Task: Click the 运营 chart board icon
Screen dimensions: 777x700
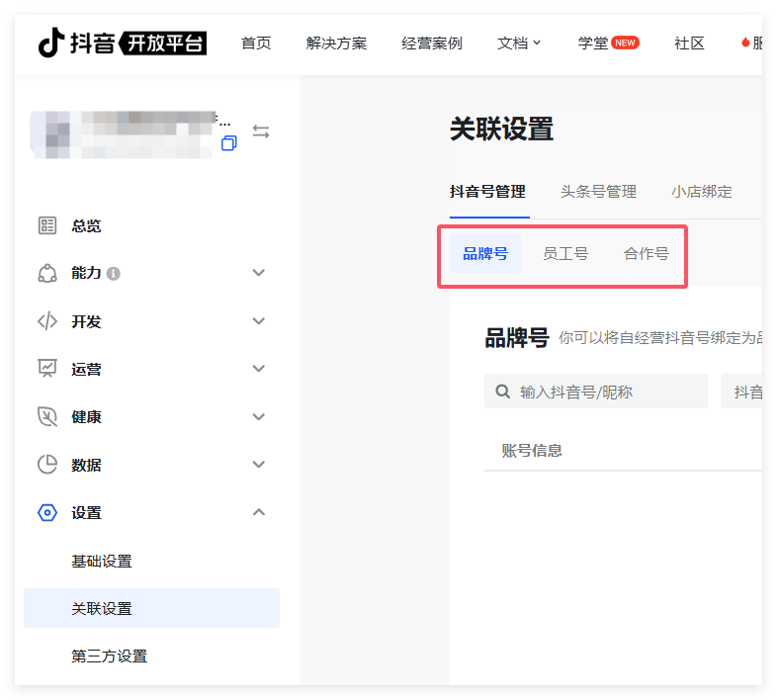Action: point(47,369)
